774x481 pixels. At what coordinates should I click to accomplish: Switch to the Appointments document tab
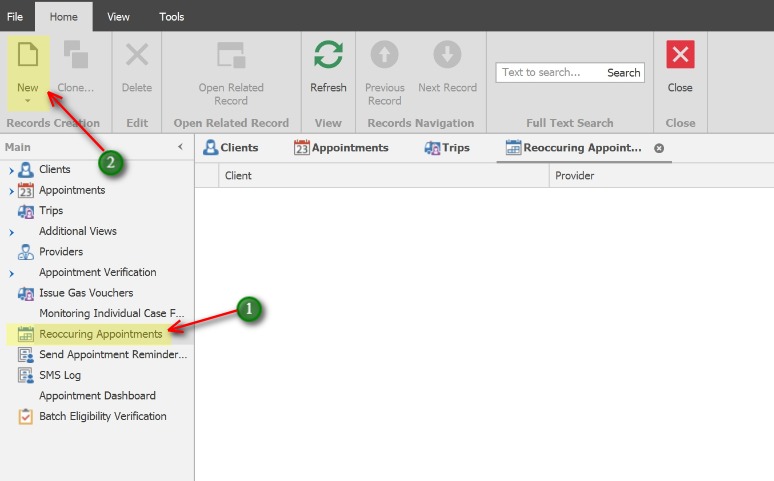[x=341, y=148]
